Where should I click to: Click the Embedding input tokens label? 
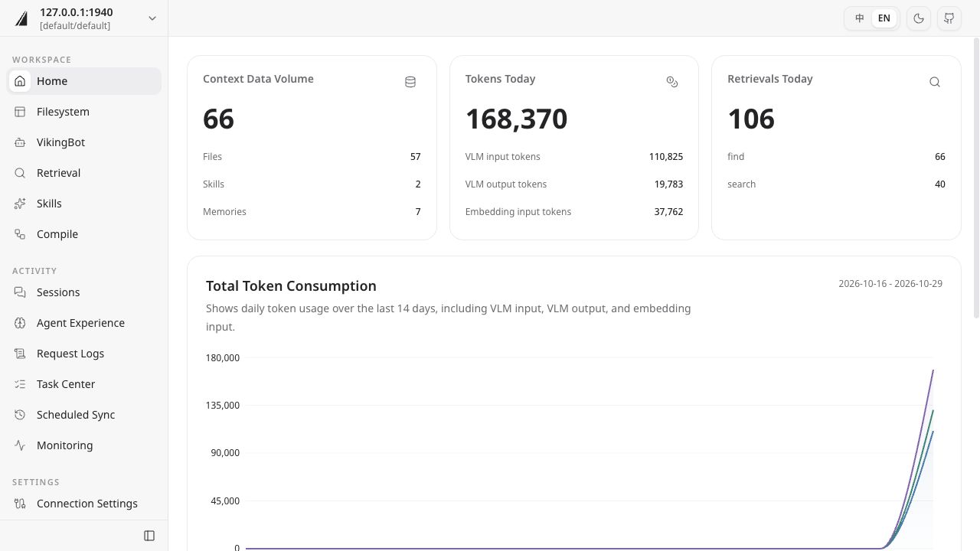click(518, 211)
